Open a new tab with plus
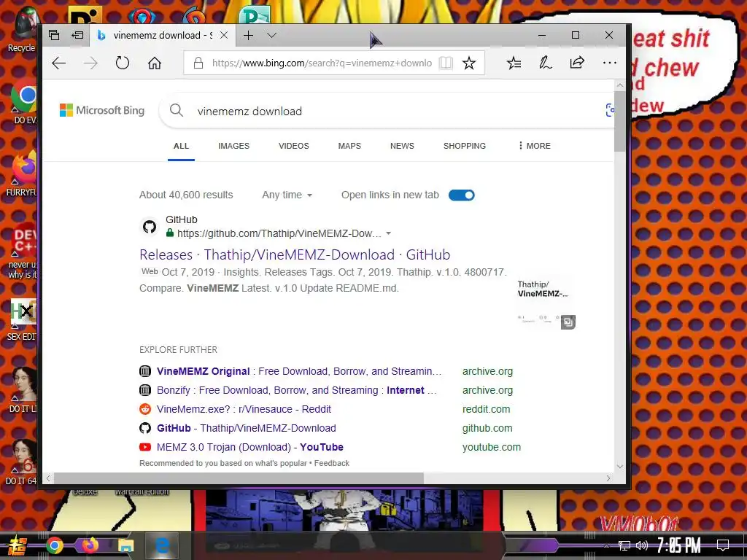 pyautogui.click(x=248, y=35)
